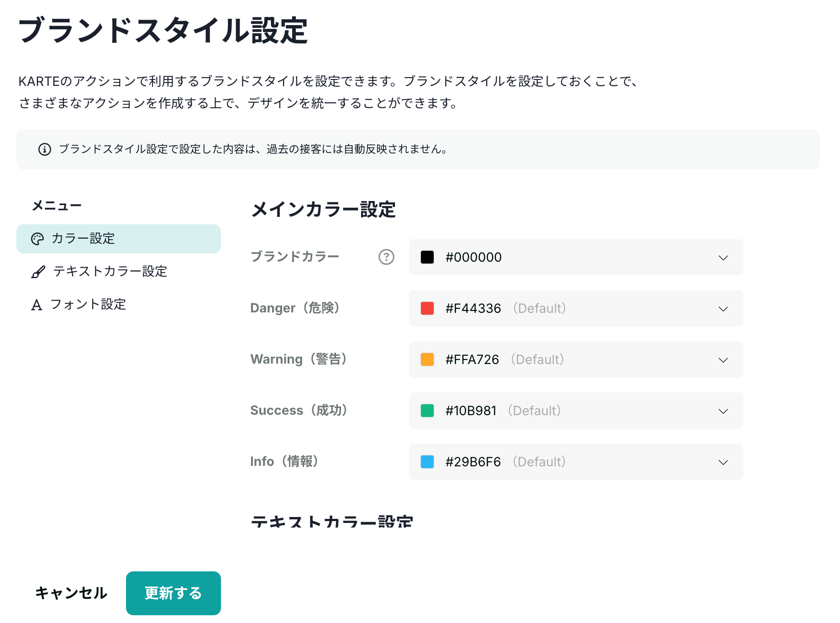This screenshot has height=623, width=840.
Task: Click the メインカラー設定 section heading
Action: pos(324,210)
